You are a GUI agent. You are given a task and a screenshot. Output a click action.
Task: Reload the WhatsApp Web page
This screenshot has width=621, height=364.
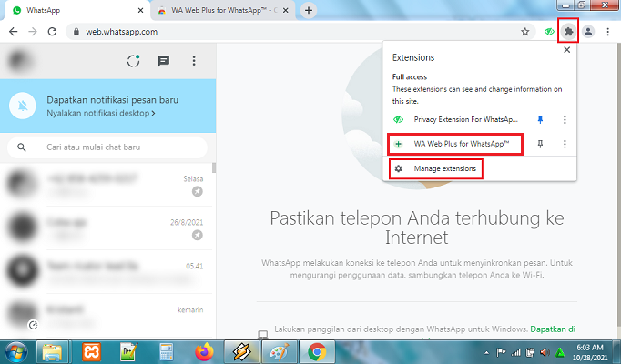[52, 32]
